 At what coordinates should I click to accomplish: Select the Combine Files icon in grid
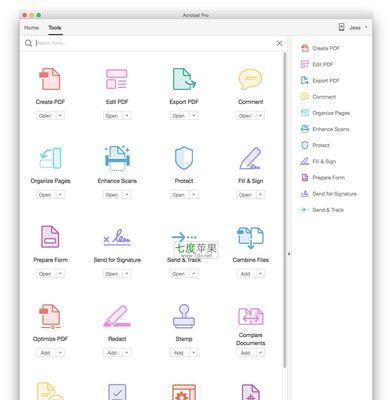coord(250,237)
